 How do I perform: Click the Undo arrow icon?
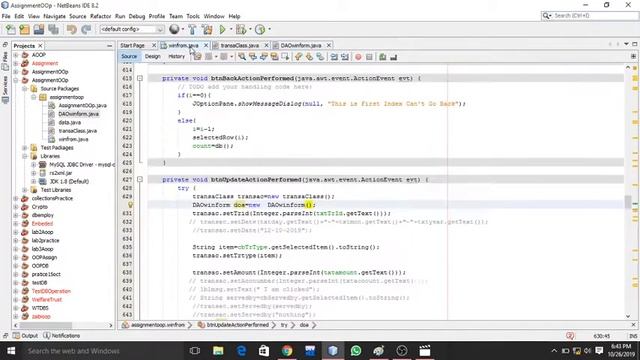coord(71,29)
